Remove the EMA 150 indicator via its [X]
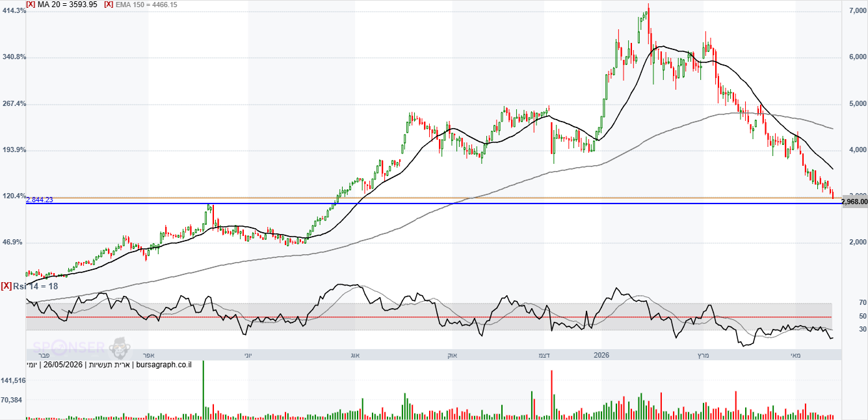868x420 pixels. (109, 4)
